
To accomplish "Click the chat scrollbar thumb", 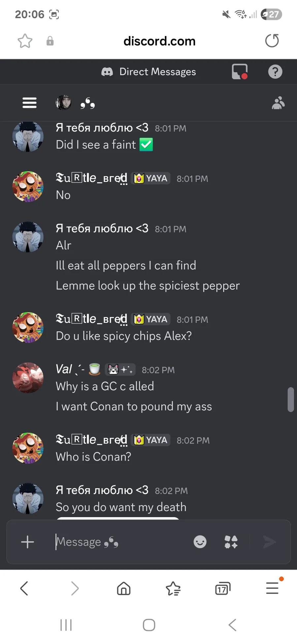I will (x=291, y=400).
